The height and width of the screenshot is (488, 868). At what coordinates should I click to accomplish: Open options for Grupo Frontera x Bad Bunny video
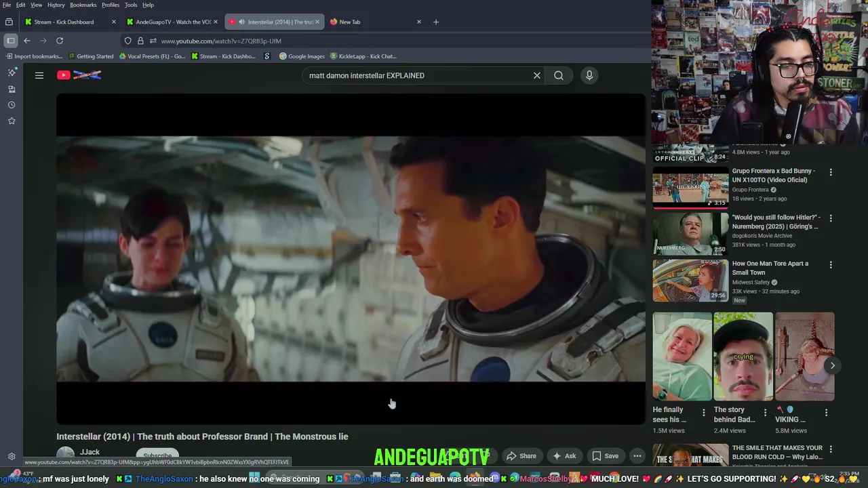point(831,172)
